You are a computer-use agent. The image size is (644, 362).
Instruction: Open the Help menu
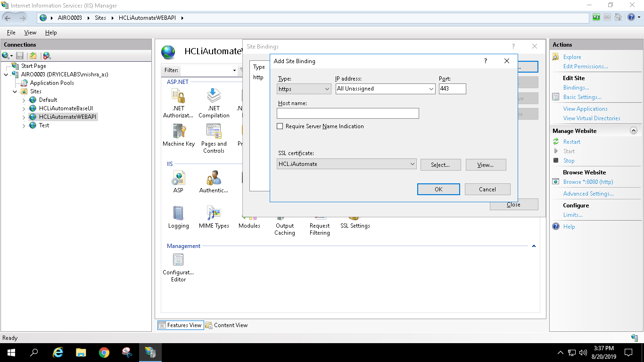tap(51, 33)
